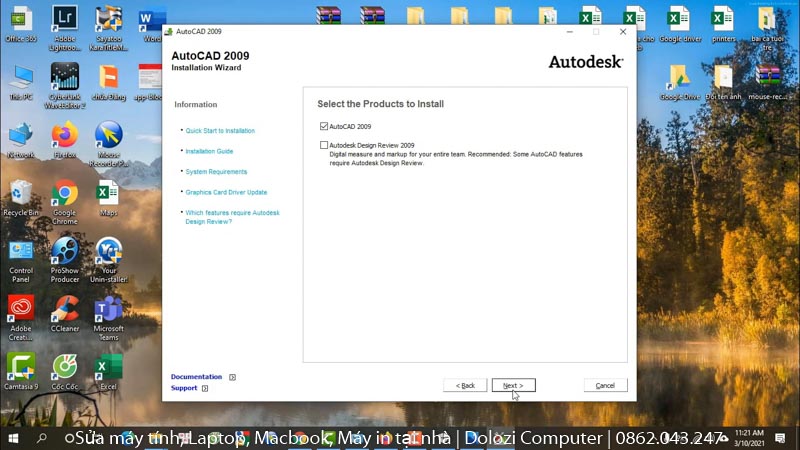This screenshot has height=450, width=800.
Task: Open the taskbar search icon
Action: coord(42,438)
